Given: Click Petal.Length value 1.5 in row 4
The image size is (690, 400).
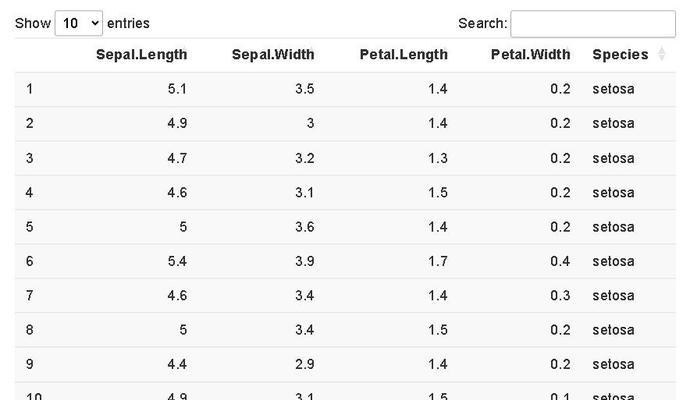Looking at the screenshot, I should pos(438,192).
